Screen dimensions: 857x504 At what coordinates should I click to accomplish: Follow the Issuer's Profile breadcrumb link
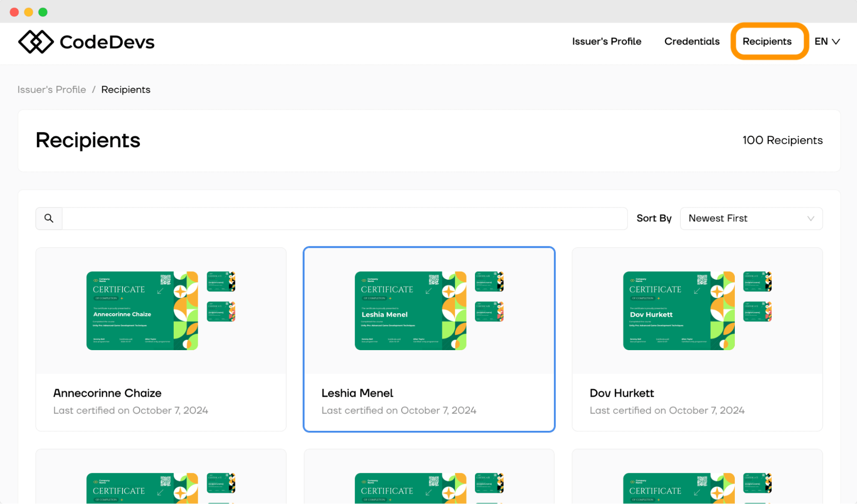point(52,90)
